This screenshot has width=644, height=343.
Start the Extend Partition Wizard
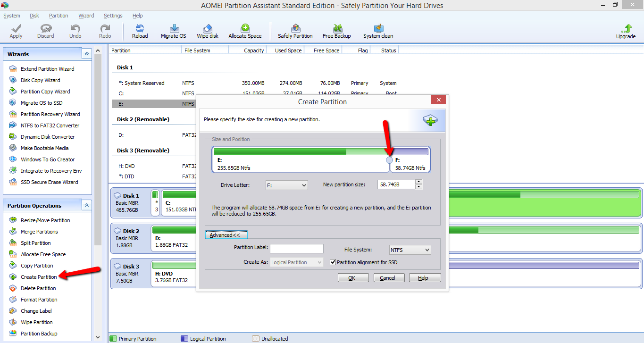tap(47, 69)
